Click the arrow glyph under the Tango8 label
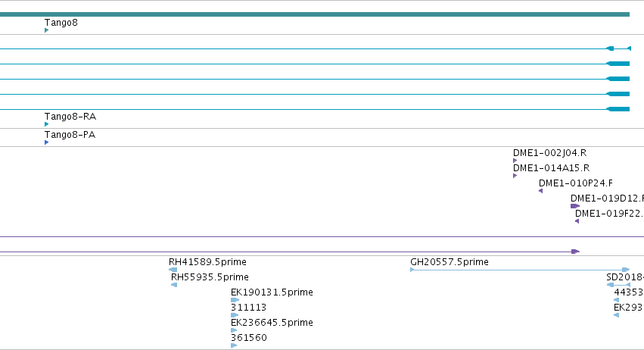The width and height of the screenshot is (644, 350). [x=46, y=30]
